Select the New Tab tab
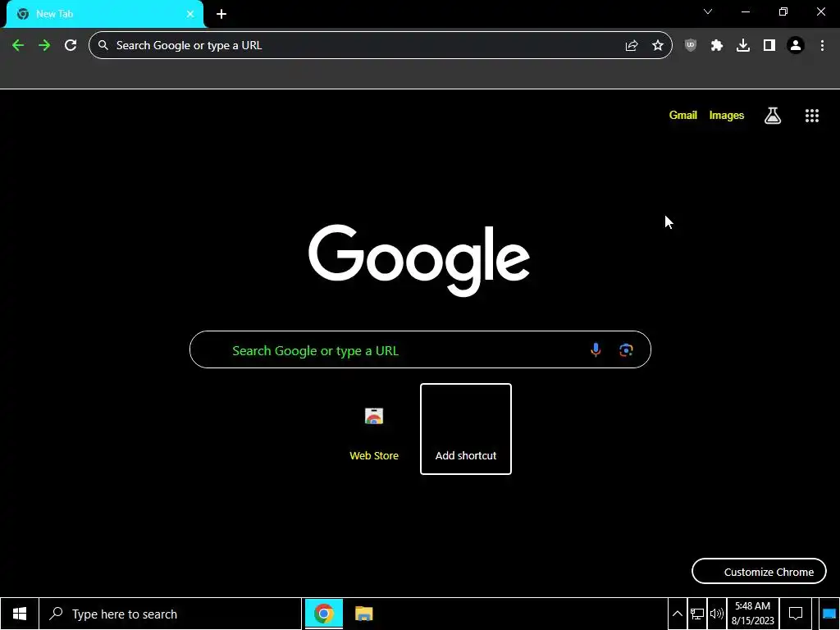Viewport: 840px width, 630px height. click(x=104, y=14)
